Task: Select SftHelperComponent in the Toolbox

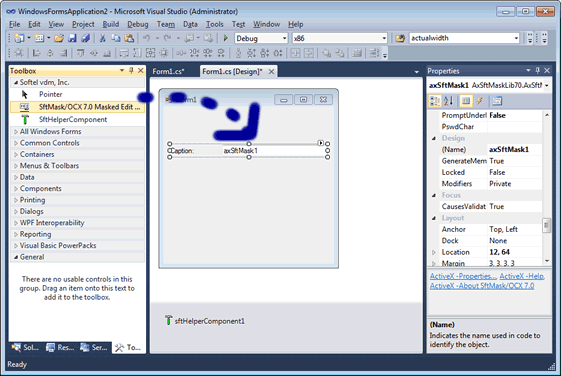Action: 78,119
